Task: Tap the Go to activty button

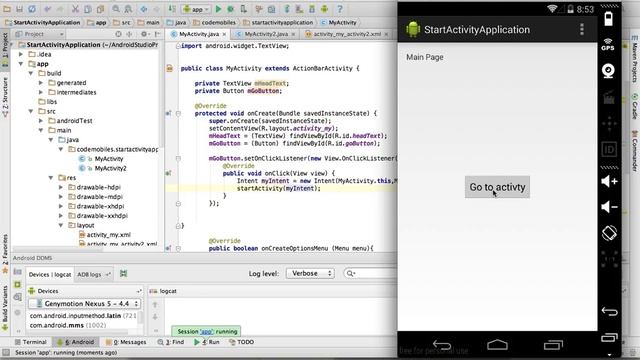Action: coord(497,187)
